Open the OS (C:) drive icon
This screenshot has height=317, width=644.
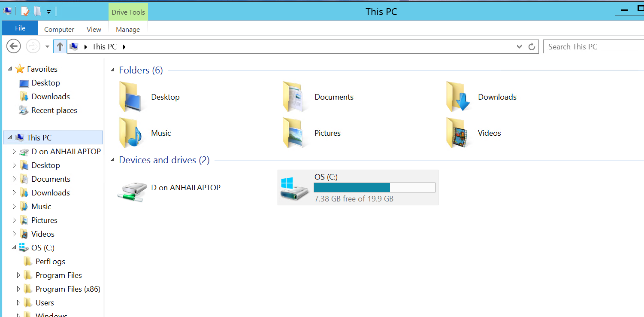pos(294,189)
